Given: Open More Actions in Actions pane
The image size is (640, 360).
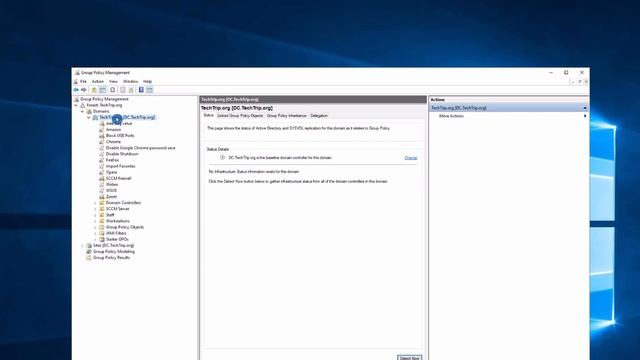Looking at the screenshot, I should 451,116.
